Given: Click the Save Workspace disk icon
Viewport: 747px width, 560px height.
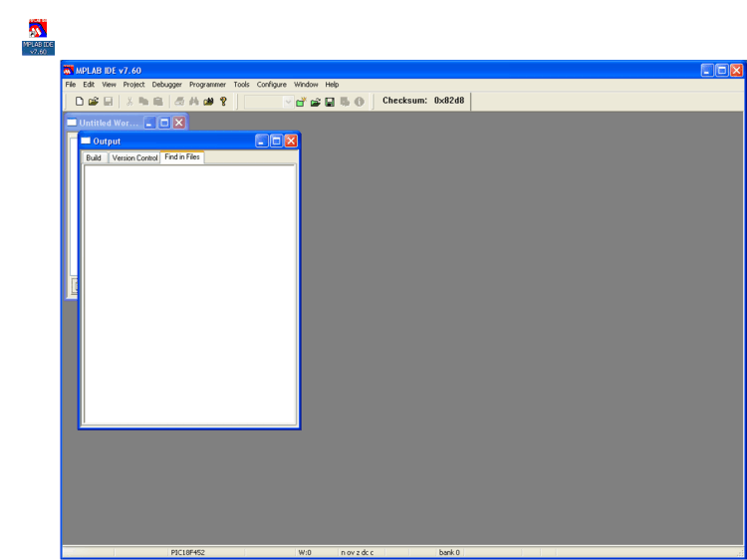Looking at the screenshot, I should [330, 102].
